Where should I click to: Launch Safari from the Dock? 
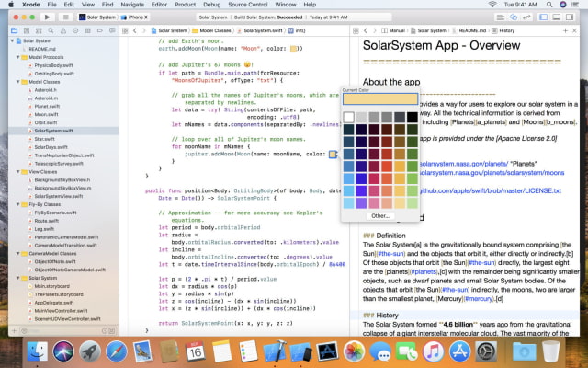point(118,351)
